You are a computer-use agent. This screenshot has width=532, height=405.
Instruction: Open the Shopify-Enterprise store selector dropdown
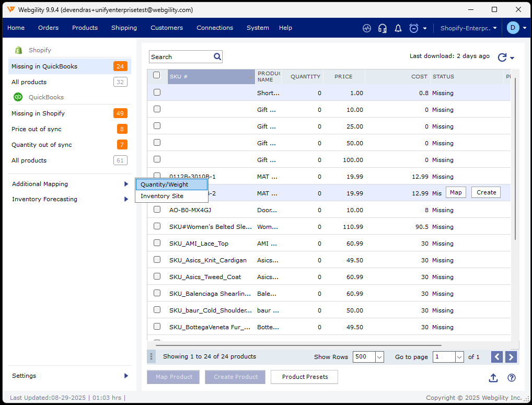click(469, 28)
